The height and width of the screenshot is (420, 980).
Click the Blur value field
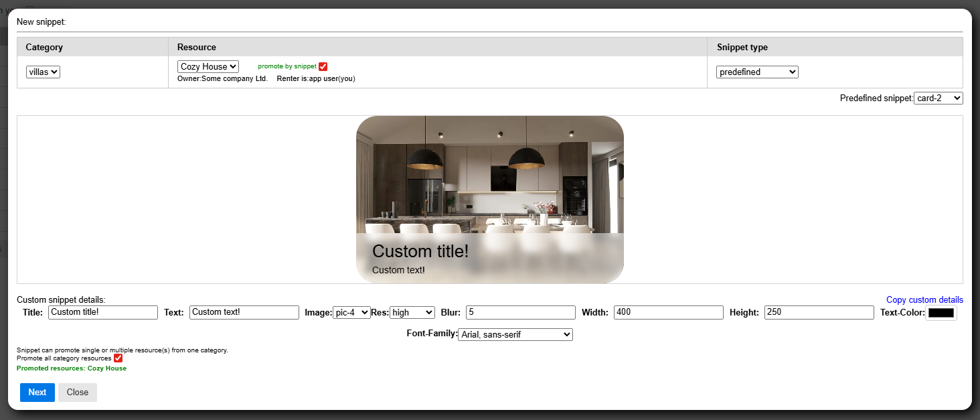click(520, 312)
